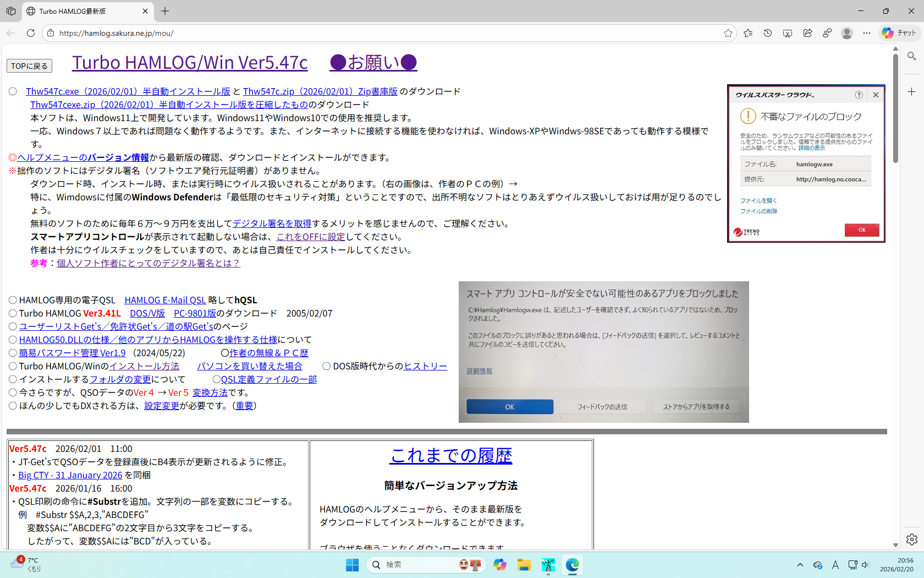Open a new browser tab
The width and height of the screenshot is (924, 578).
165,11
